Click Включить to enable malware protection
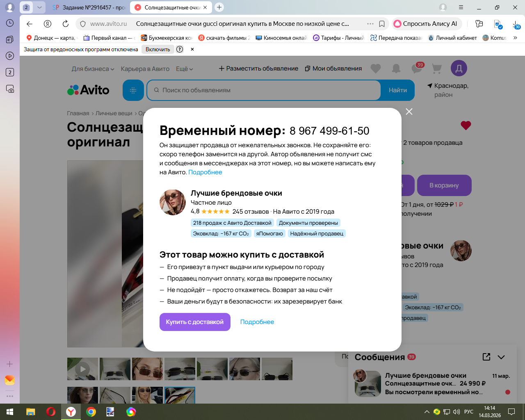Image resolution: width=525 pixels, height=420 pixels. pos(158,49)
